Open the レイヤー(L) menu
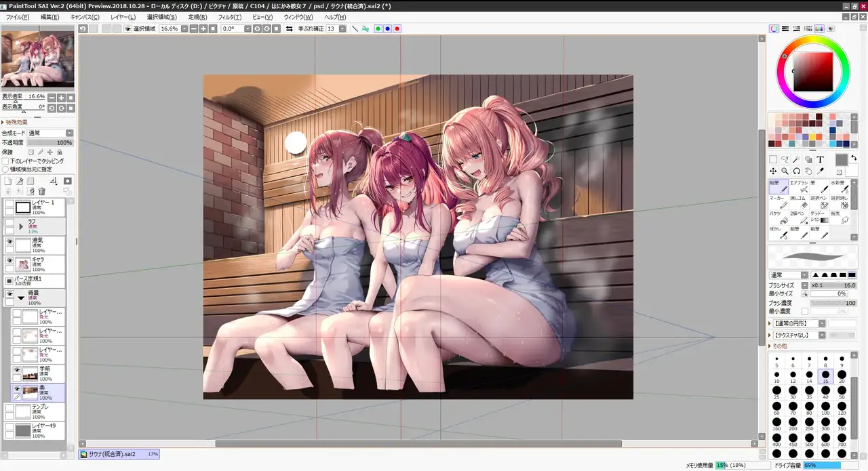 pos(123,17)
